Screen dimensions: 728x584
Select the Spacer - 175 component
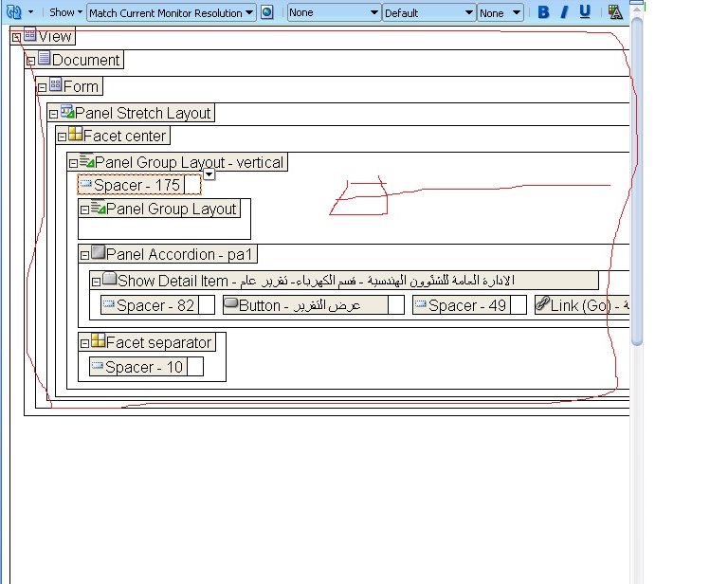tap(138, 185)
